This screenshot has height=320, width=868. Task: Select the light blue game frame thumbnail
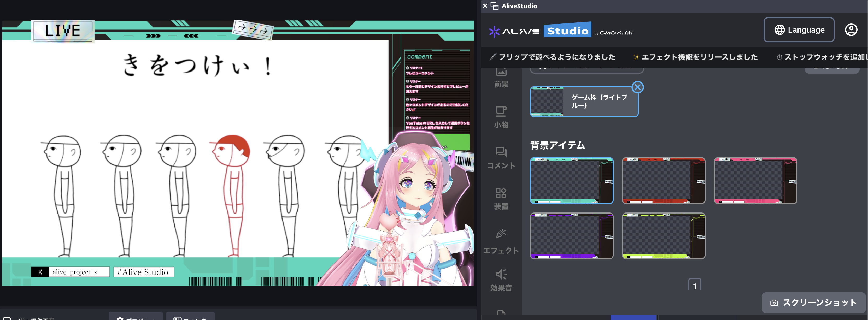click(571, 180)
